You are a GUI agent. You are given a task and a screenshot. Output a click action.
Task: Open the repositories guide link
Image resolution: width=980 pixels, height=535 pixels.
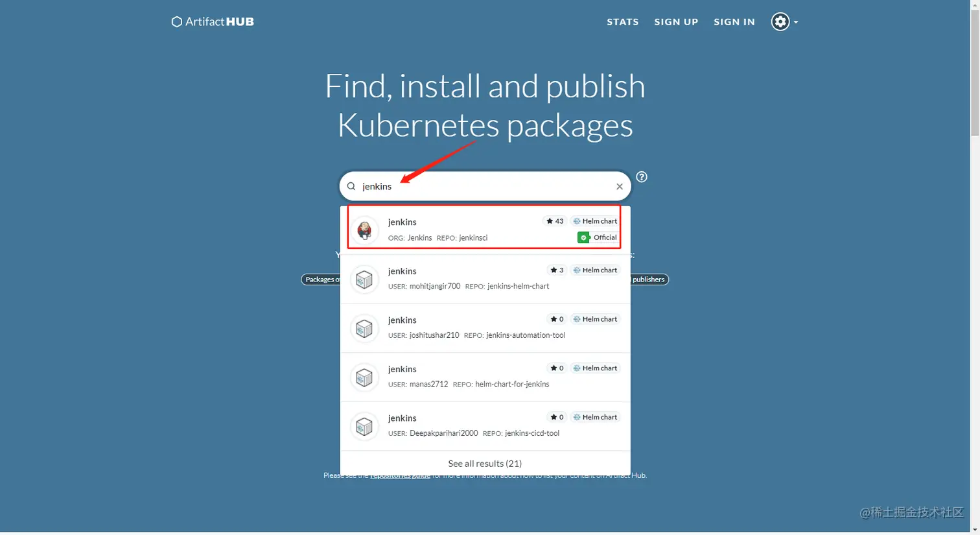point(400,476)
